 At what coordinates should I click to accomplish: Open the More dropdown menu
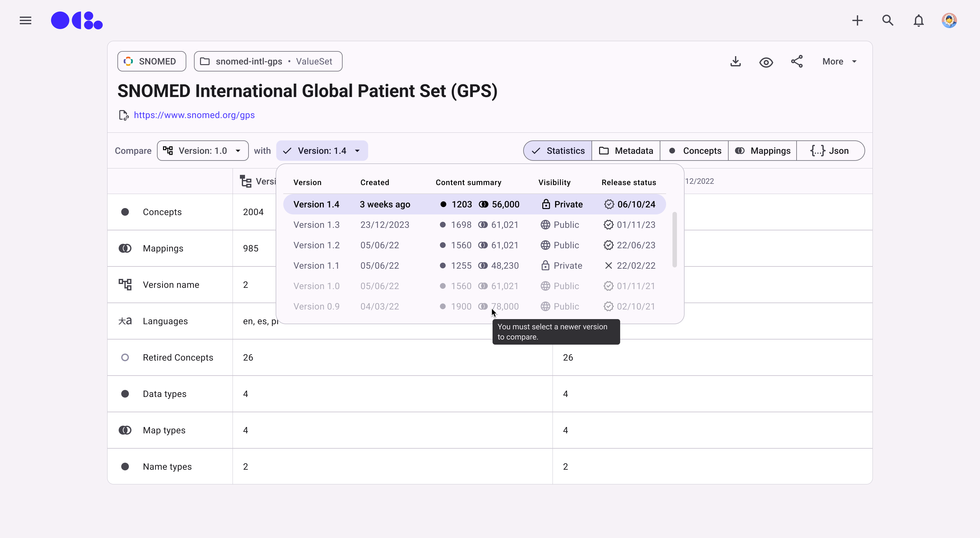(839, 62)
